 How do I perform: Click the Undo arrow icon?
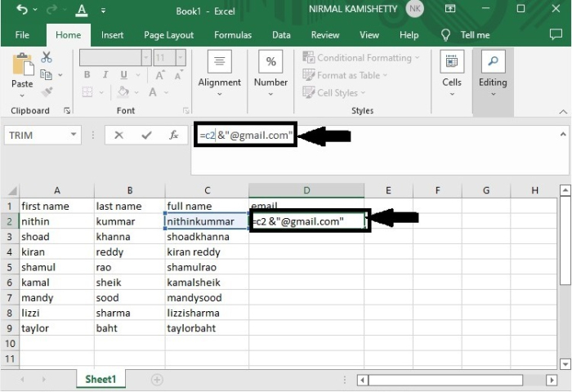click(22, 10)
